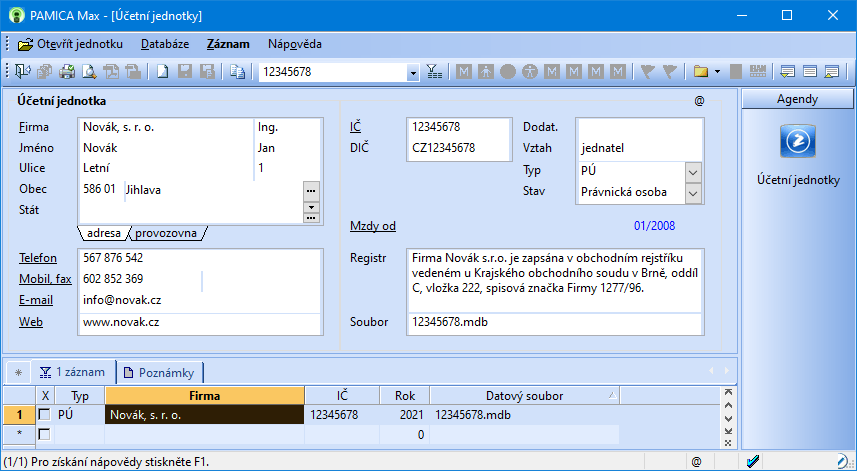This screenshot has width=857, height=471.
Task: Go to previous record with up chevron
Action: point(727,405)
